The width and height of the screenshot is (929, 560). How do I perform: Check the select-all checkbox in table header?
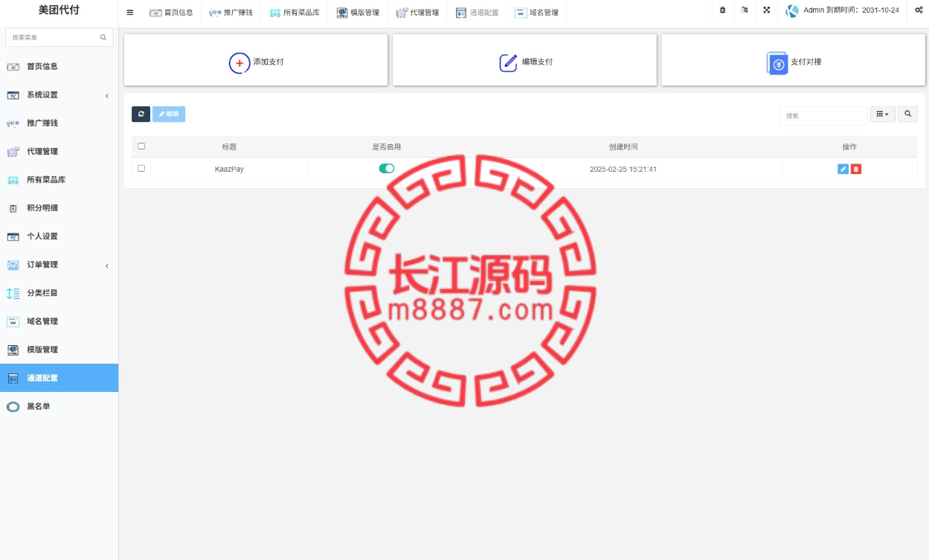(x=141, y=147)
